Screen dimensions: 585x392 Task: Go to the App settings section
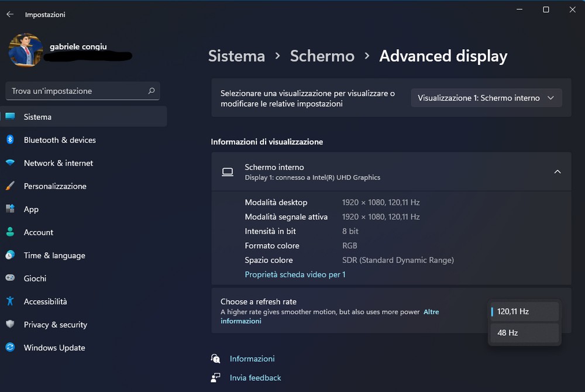31,209
